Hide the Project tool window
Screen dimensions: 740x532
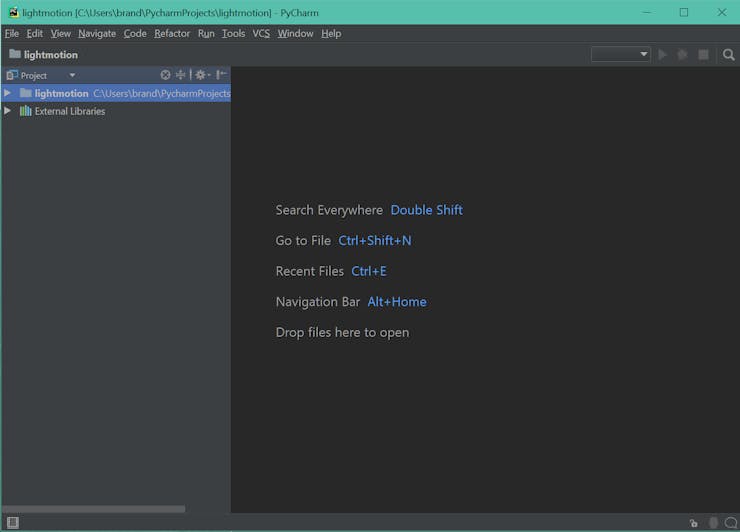[x=221, y=75]
